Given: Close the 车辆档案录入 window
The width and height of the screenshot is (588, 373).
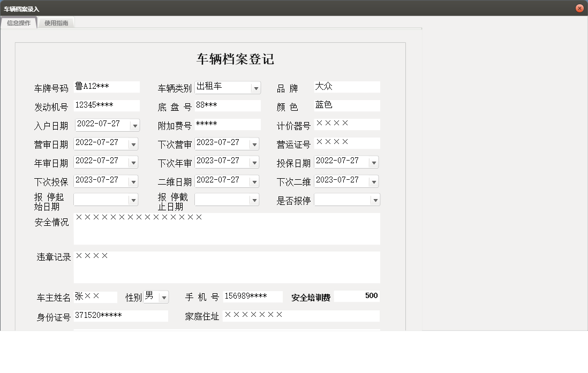Looking at the screenshot, I should tap(579, 8).
